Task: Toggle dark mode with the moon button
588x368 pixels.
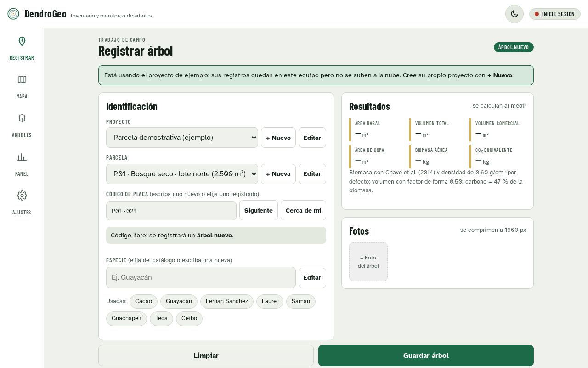Action: (514, 14)
